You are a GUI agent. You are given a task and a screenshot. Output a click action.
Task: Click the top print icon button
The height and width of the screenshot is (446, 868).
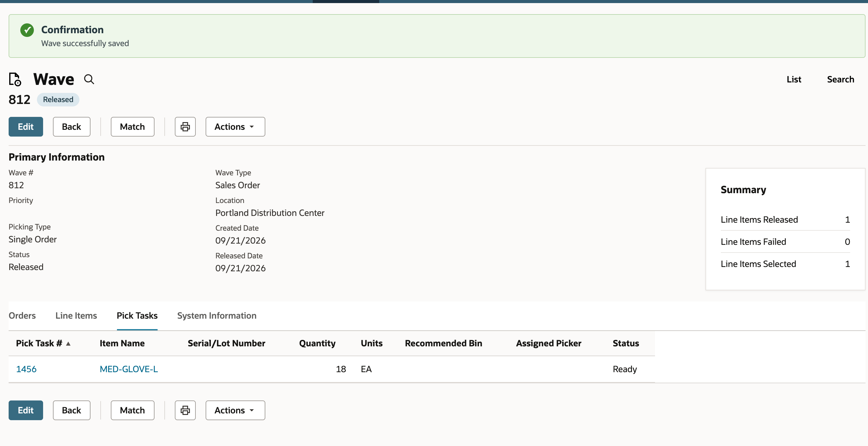pyautogui.click(x=185, y=126)
